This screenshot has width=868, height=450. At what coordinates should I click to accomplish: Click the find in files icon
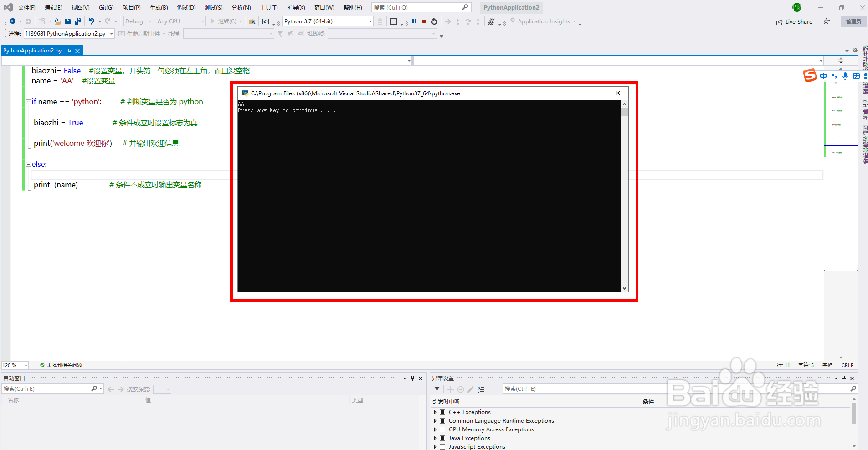[x=252, y=21]
